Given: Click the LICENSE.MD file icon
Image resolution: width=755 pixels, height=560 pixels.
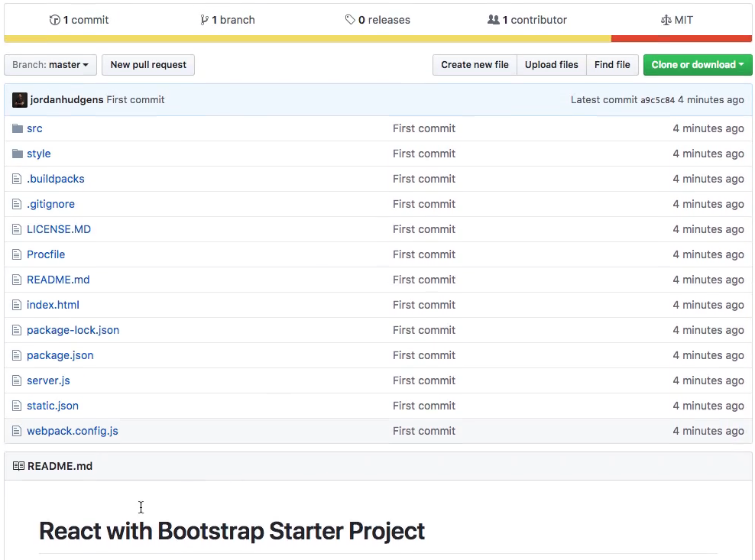Looking at the screenshot, I should [17, 229].
